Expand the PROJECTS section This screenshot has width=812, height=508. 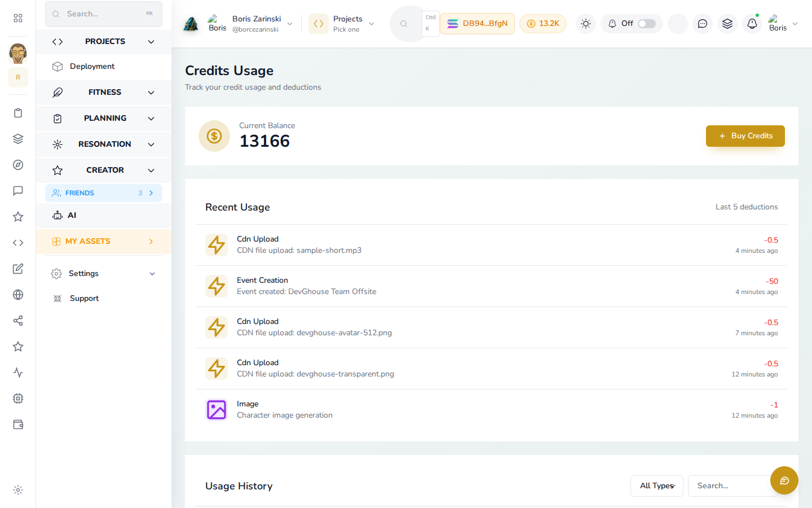point(104,42)
